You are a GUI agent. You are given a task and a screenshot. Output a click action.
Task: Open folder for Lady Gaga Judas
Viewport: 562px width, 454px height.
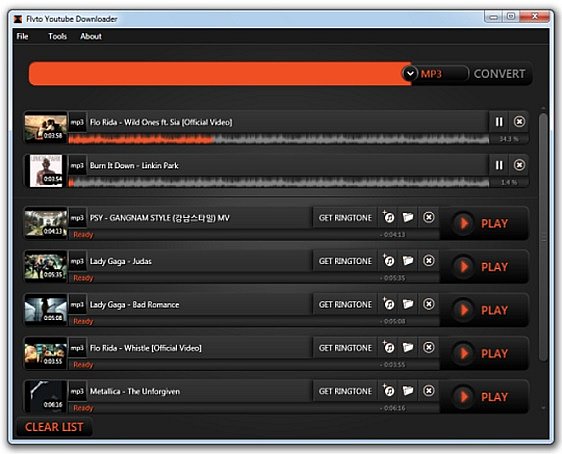[x=408, y=261]
